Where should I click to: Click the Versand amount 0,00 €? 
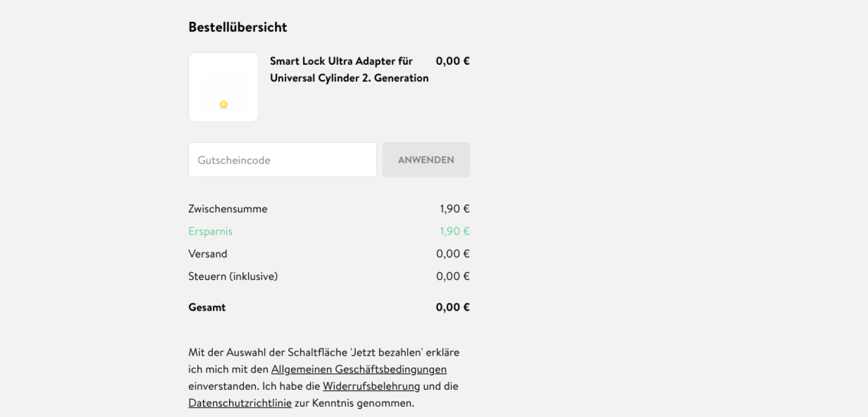[453, 254]
